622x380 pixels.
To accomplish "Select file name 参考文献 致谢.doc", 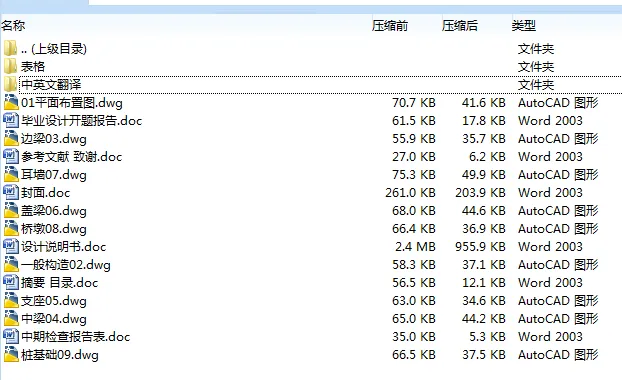I will tap(71, 157).
